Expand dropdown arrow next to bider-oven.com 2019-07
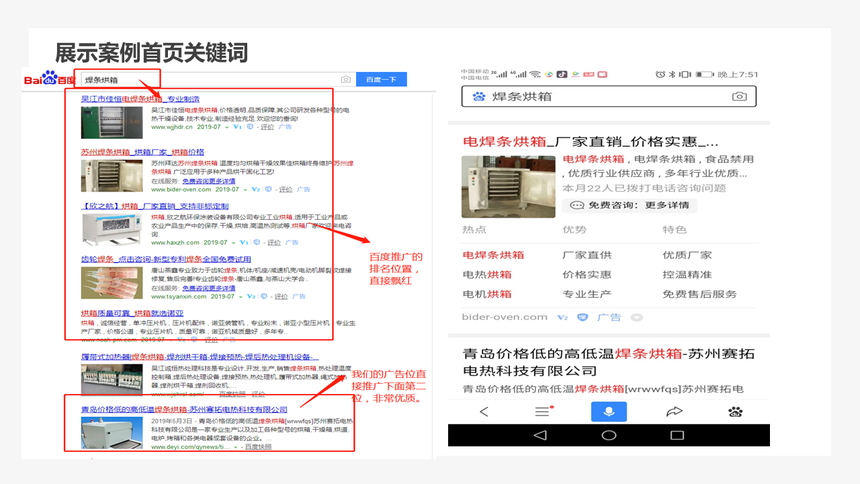 pos(245,190)
